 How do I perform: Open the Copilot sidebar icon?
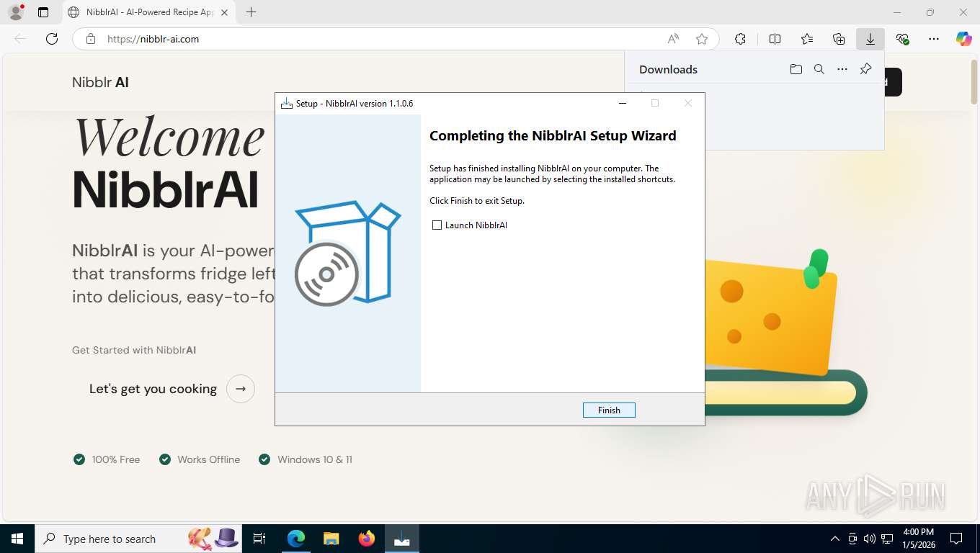[963, 39]
